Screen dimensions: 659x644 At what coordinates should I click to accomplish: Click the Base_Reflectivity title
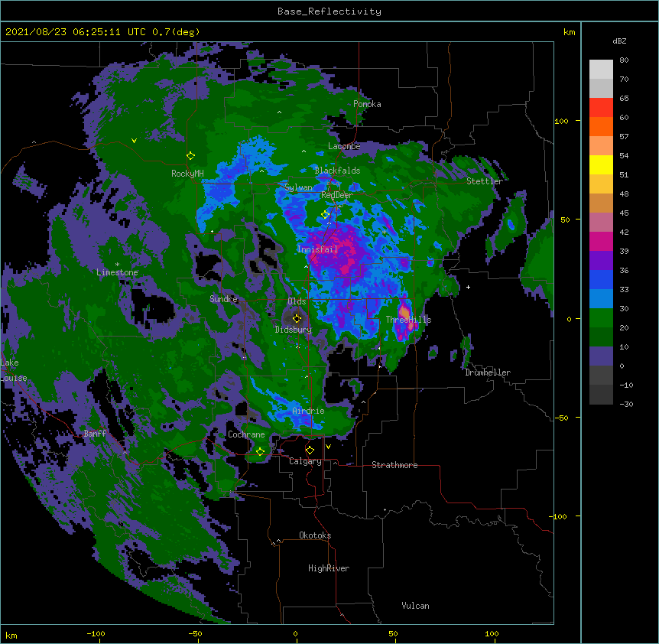pos(329,11)
